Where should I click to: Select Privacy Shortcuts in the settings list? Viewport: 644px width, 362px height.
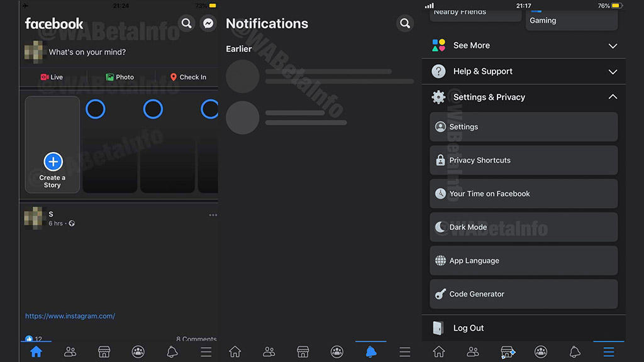[523, 160]
